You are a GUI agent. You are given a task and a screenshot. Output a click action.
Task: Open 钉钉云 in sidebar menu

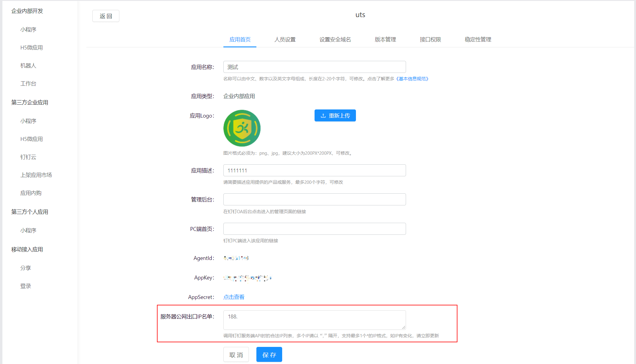pyautogui.click(x=28, y=157)
